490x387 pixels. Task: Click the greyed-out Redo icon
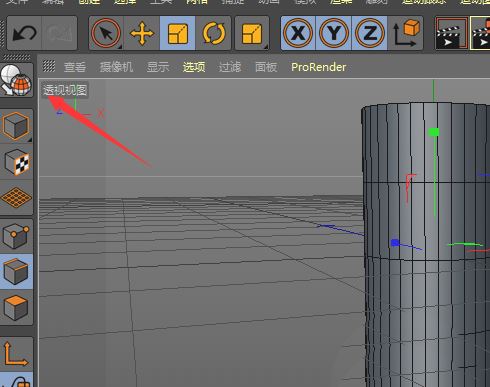[60, 33]
